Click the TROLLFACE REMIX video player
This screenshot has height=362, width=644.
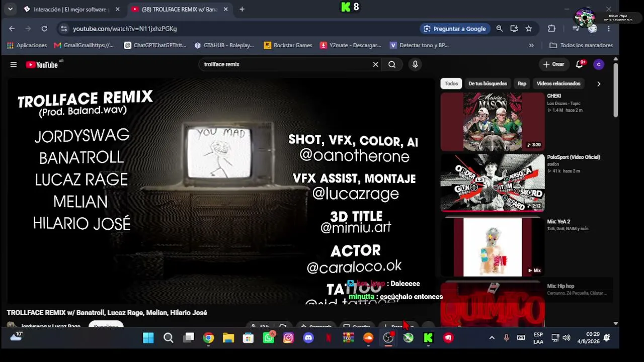point(221,191)
